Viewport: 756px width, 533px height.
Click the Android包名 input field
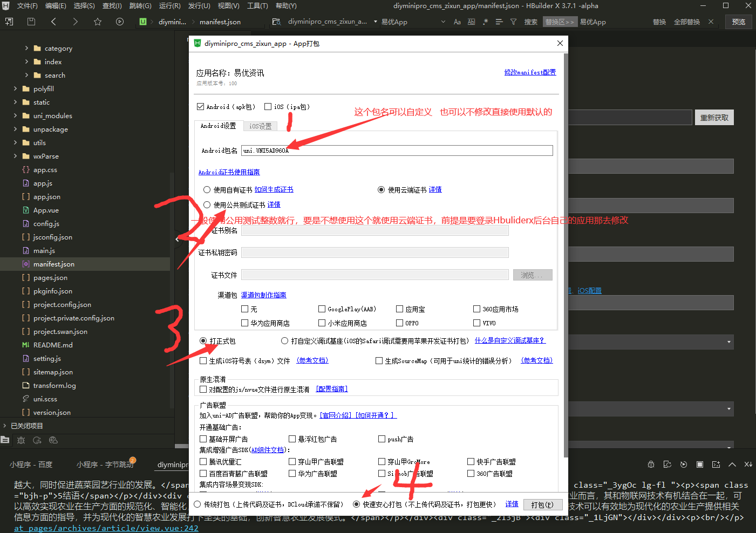397,151
